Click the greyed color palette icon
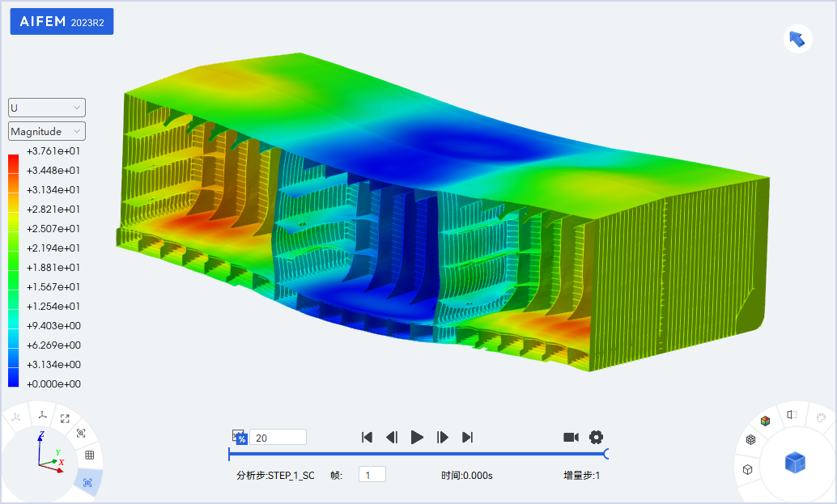The image size is (837, 504). click(821, 417)
